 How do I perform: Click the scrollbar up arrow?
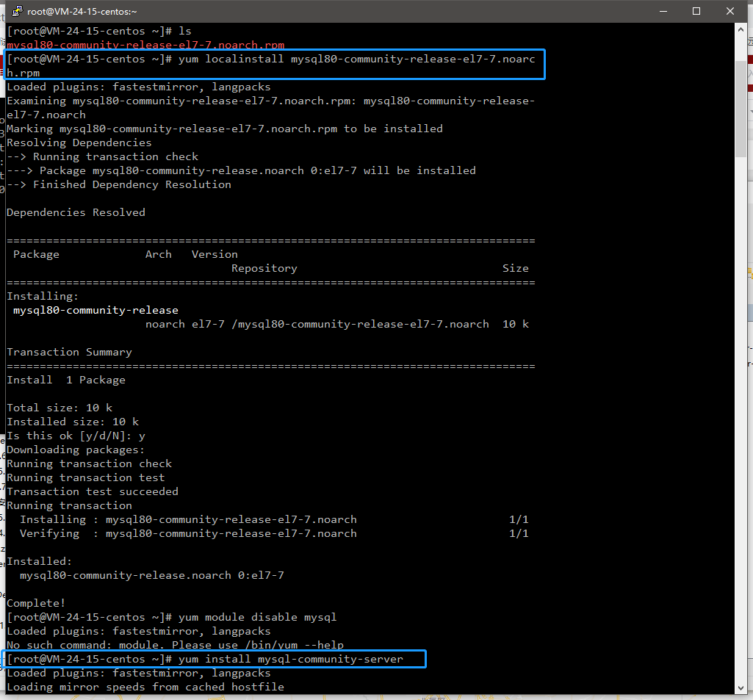click(x=742, y=29)
